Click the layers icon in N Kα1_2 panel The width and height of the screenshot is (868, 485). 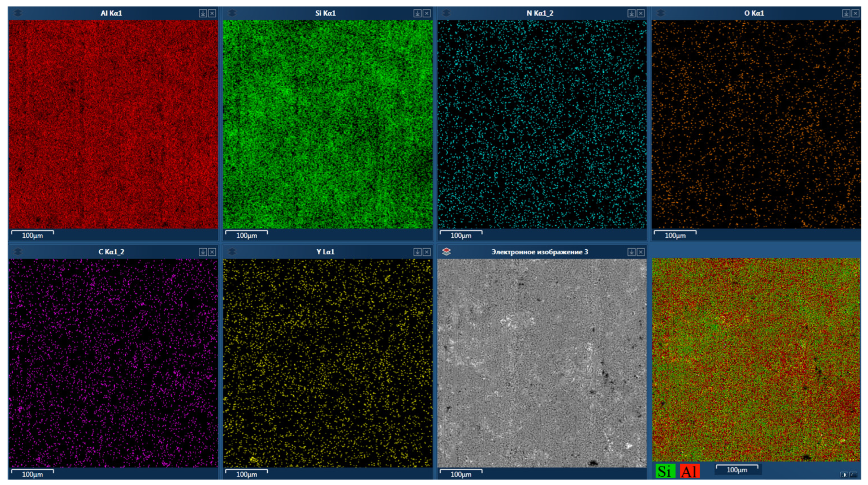tap(446, 13)
